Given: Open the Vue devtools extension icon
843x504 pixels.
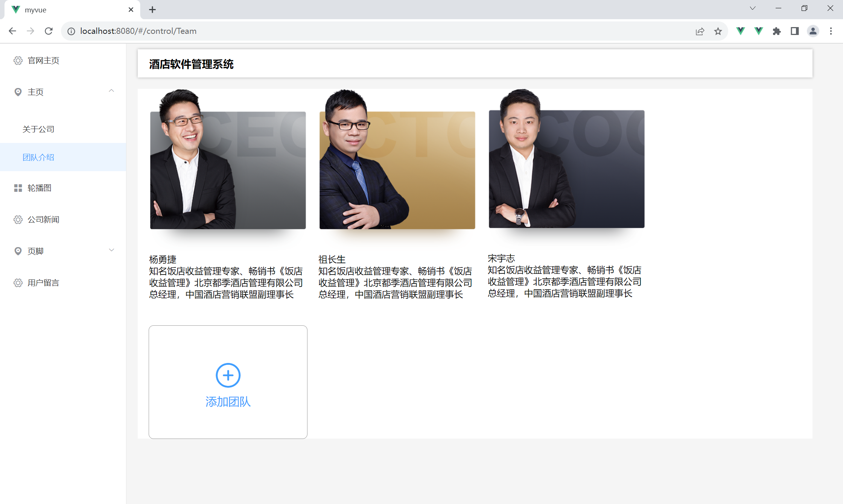Looking at the screenshot, I should (x=740, y=31).
